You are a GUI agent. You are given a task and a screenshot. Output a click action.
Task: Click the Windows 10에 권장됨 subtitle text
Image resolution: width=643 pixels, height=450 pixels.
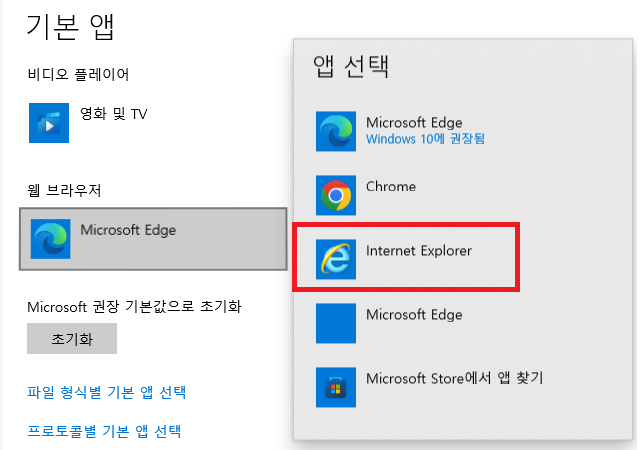coord(425,139)
